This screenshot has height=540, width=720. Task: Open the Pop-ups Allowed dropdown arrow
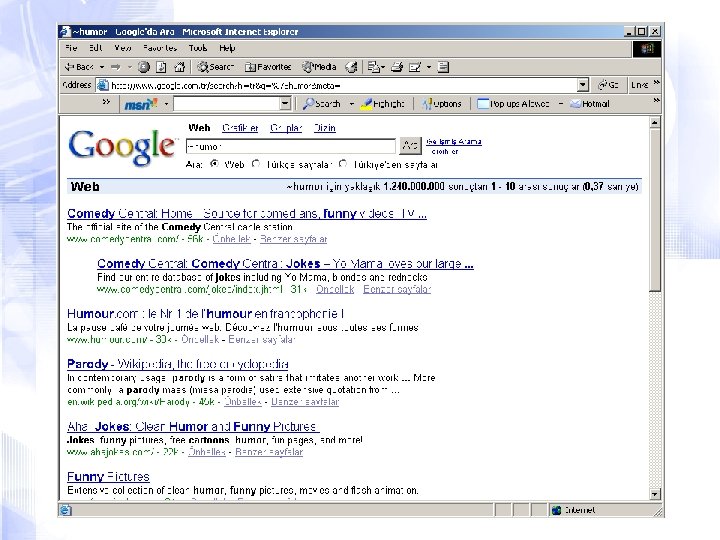(561, 104)
